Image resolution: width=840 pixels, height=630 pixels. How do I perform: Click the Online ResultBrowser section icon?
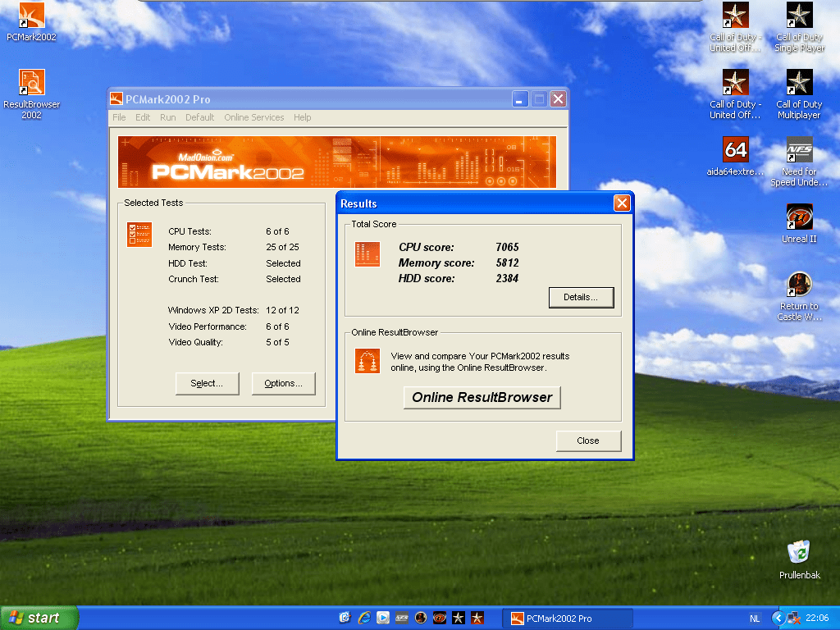pos(367,361)
